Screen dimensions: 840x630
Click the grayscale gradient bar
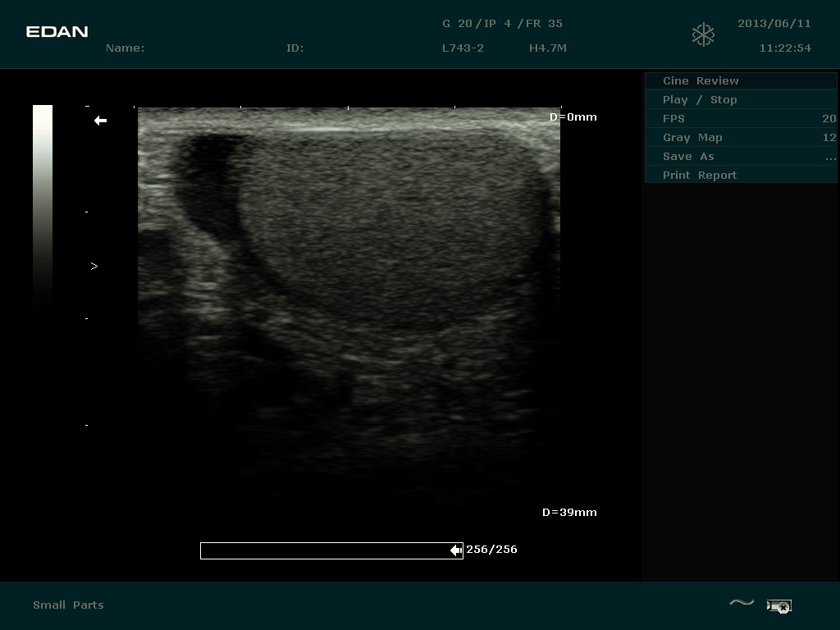pos(43,205)
